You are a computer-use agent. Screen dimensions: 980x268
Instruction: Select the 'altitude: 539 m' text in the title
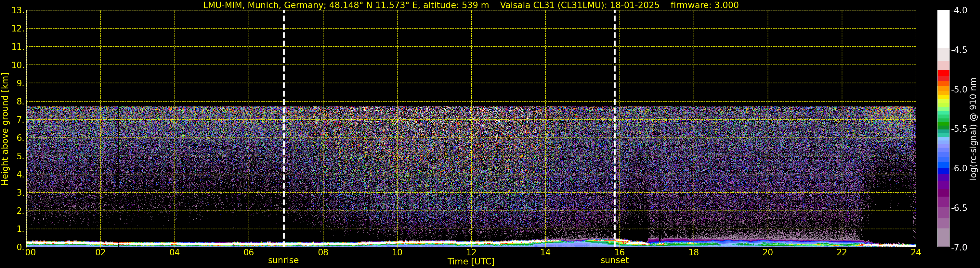[x=456, y=5]
